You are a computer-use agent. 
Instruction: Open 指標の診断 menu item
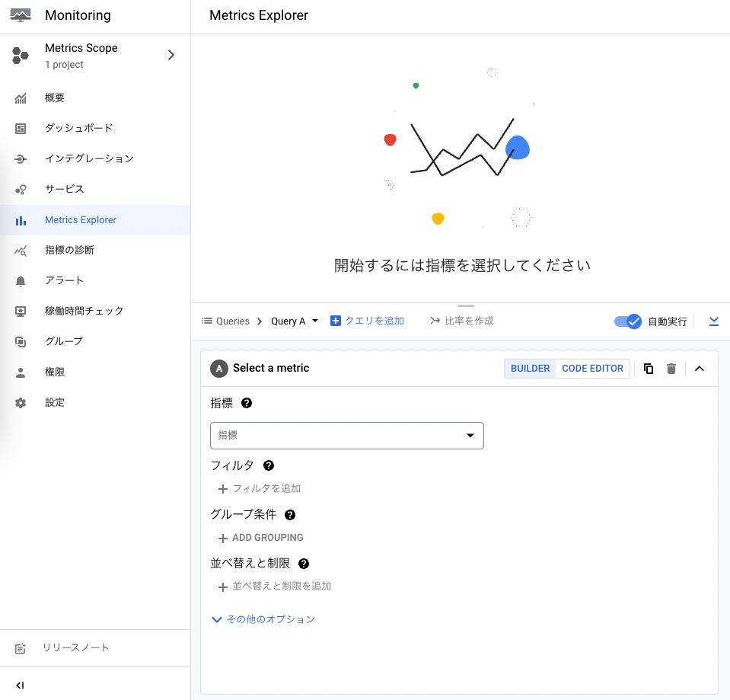coord(95,250)
